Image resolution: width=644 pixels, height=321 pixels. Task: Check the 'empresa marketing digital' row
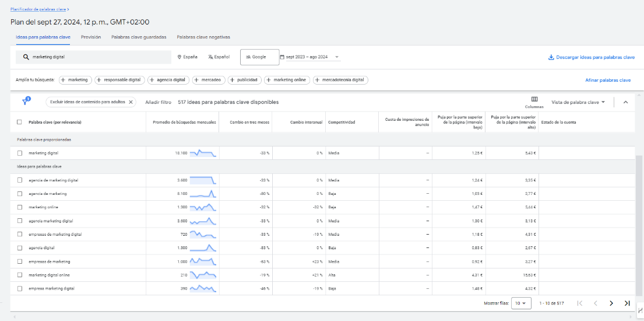point(19,288)
